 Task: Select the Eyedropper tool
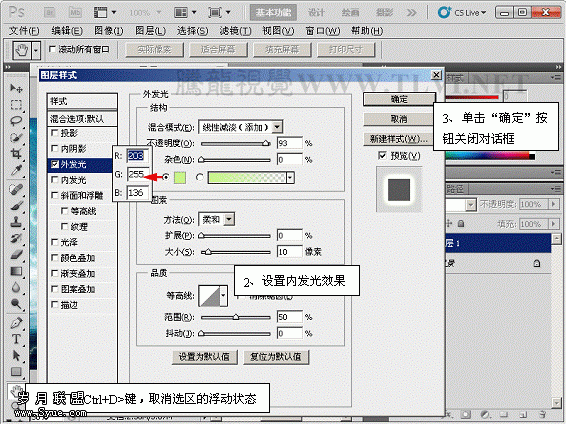(x=16, y=170)
